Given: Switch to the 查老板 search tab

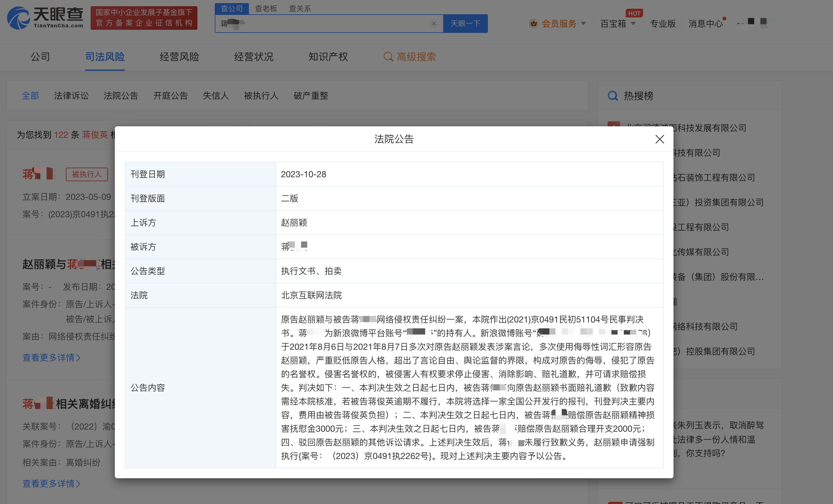Looking at the screenshot, I should pyautogui.click(x=266, y=8).
